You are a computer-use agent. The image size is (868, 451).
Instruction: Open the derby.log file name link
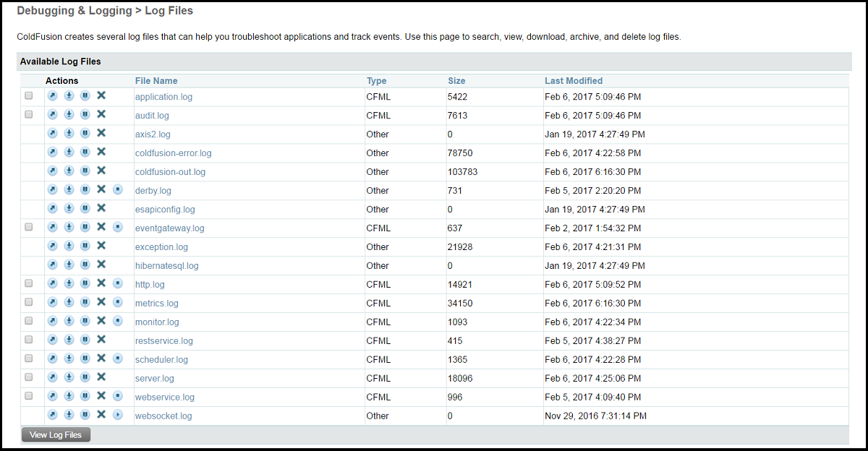tap(153, 191)
